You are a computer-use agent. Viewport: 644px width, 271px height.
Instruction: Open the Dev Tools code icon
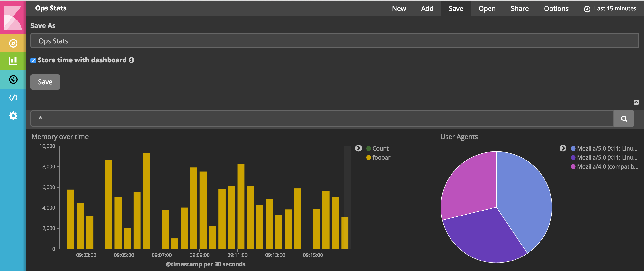(13, 98)
